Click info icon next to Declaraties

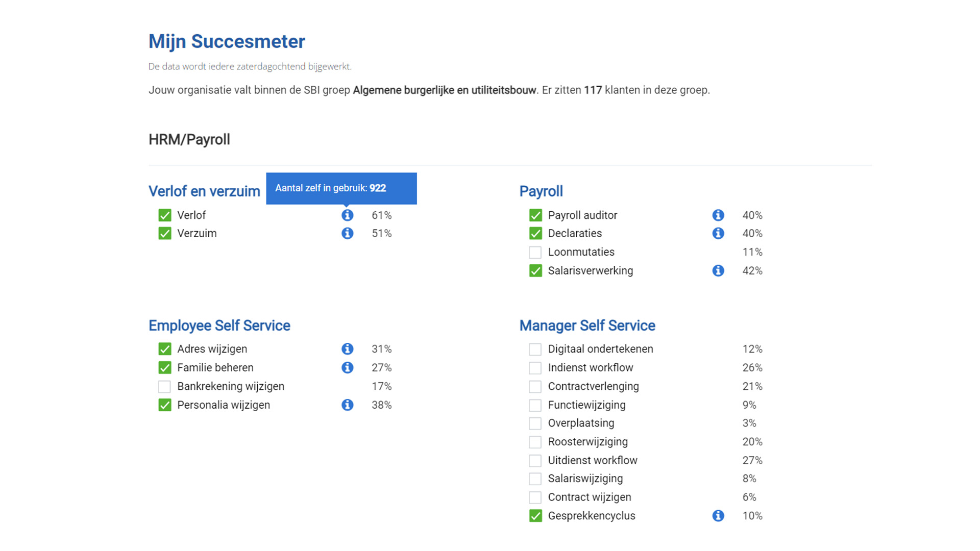coord(718,233)
